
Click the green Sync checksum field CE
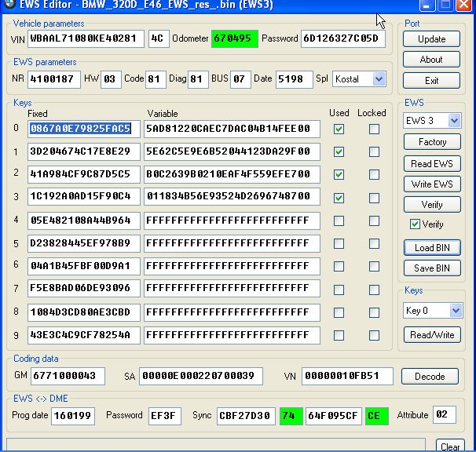pyautogui.click(x=377, y=416)
